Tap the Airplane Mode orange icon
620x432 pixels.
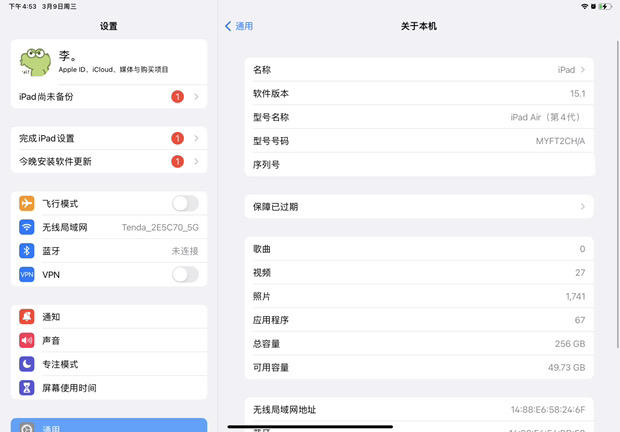[26, 204]
